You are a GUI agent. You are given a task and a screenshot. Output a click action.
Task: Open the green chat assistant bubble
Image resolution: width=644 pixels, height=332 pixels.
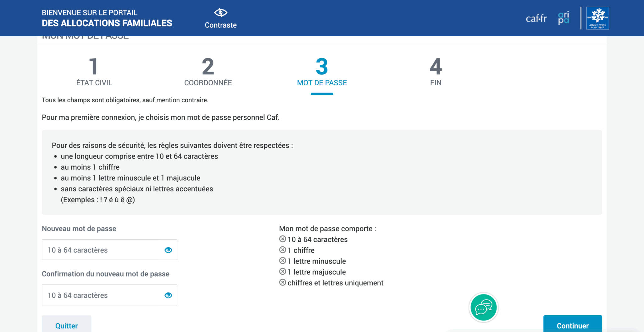(x=483, y=307)
